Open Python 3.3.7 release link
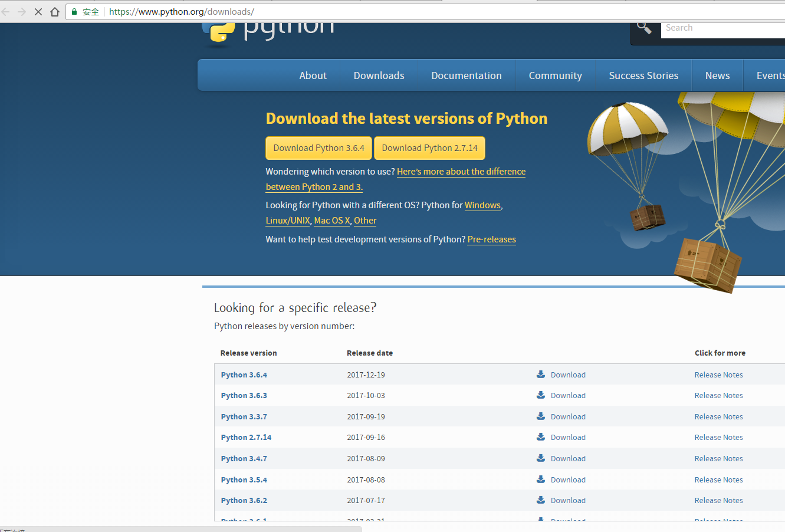This screenshot has height=532, width=785. coord(244,416)
